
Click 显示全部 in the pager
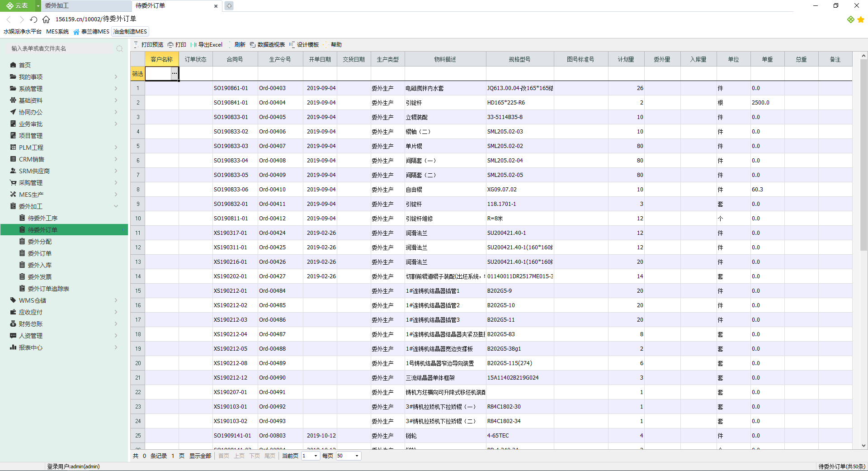200,456
